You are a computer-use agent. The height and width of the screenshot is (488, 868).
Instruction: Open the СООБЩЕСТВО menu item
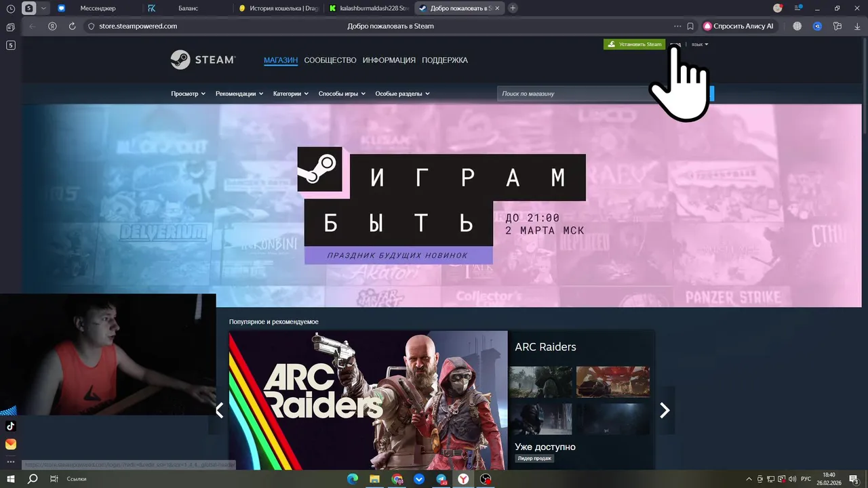coord(330,60)
